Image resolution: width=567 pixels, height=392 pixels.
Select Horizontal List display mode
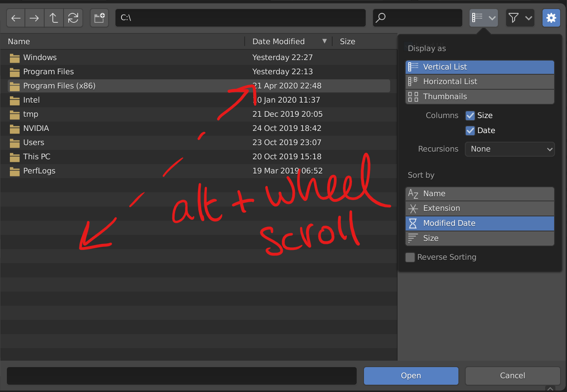click(480, 82)
